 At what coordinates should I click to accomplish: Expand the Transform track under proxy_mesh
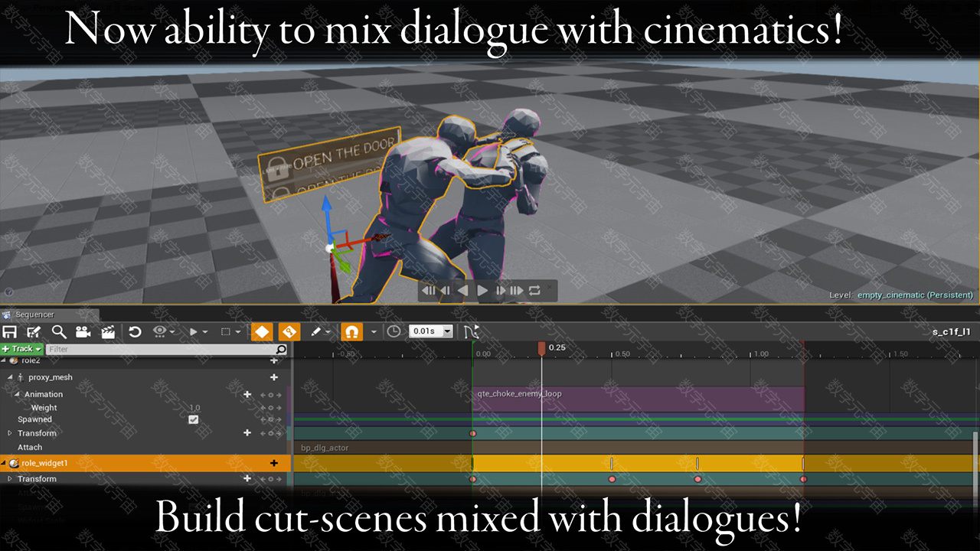tap(11, 433)
